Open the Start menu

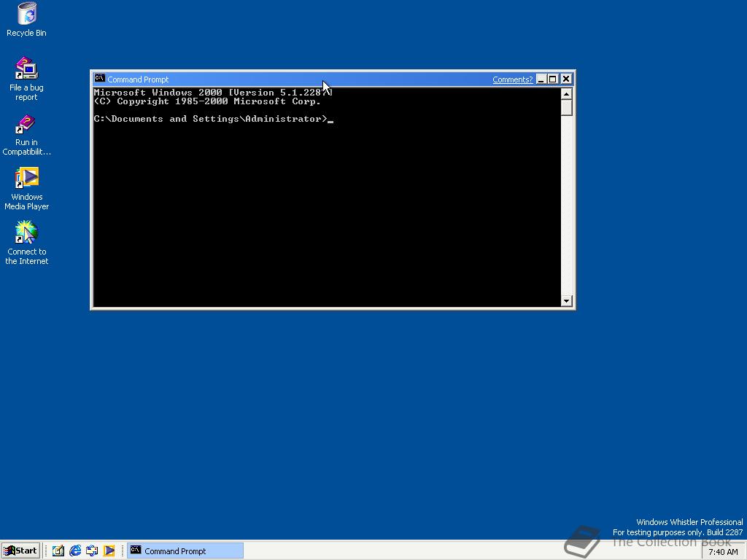point(20,551)
